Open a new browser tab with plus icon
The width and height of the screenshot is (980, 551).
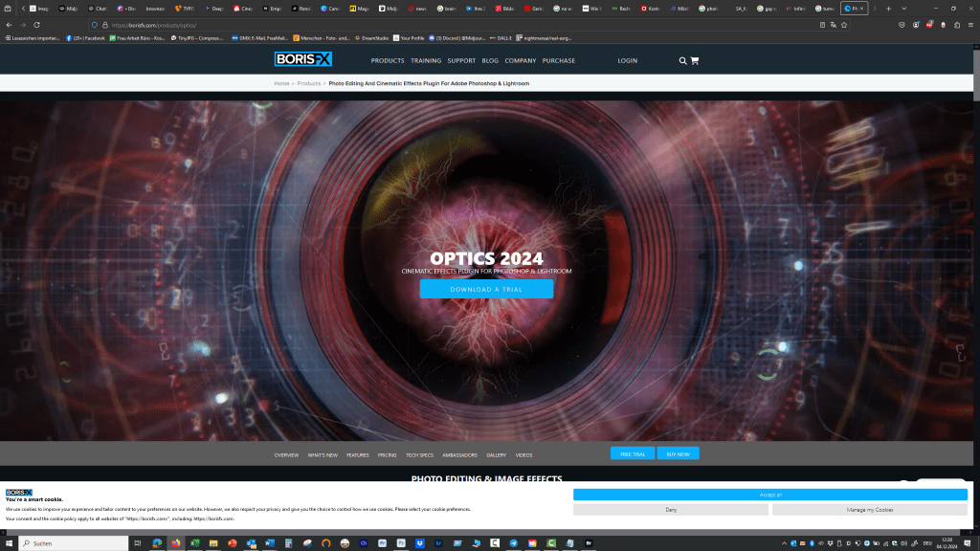click(889, 8)
